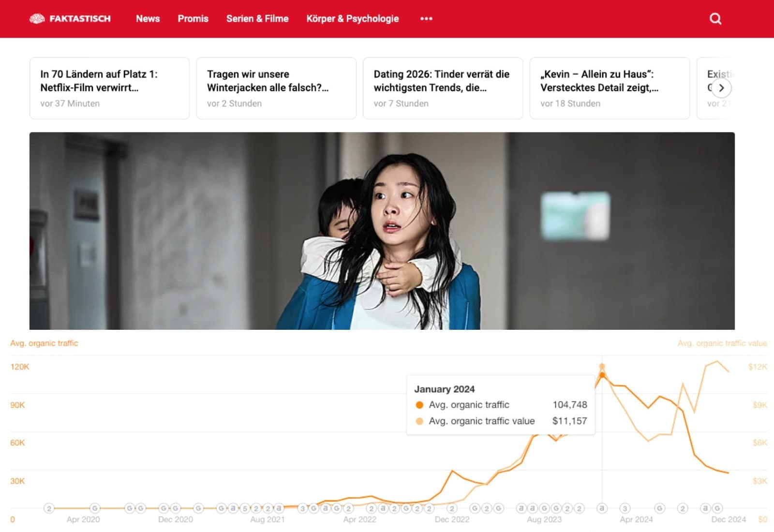The height and width of the screenshot is (532, 774).
Task: Advance the news carousel with the chevron arrow
Action: pyautogui.click(x=721, y=88)
